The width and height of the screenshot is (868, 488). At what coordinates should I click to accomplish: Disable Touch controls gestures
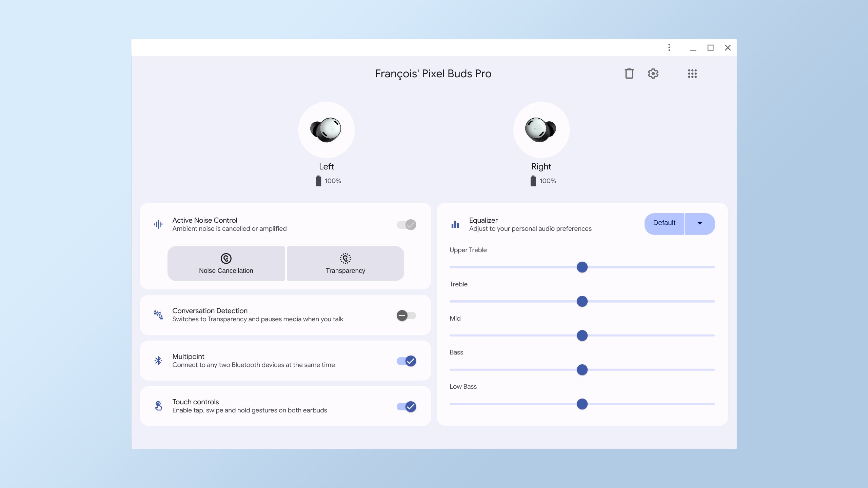[407, 406]
